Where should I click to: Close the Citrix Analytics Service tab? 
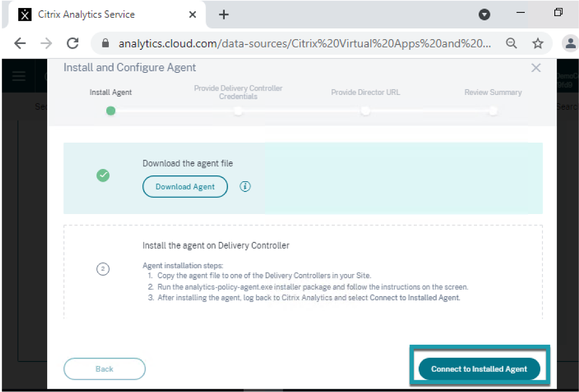click(193, 15)
